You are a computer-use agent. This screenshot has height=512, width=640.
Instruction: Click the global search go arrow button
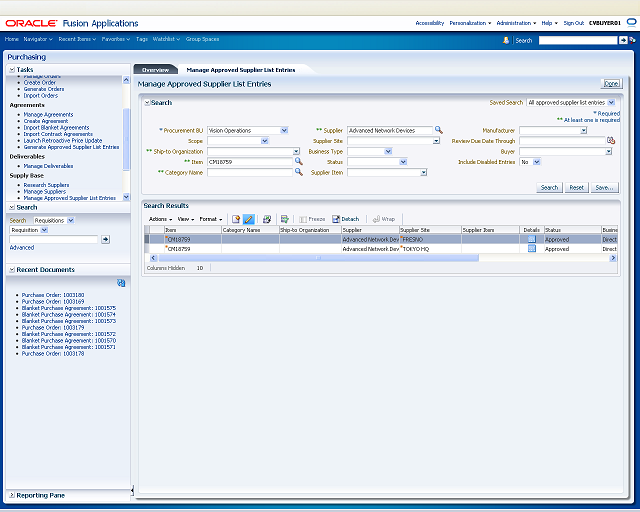[x=623, y=40]
